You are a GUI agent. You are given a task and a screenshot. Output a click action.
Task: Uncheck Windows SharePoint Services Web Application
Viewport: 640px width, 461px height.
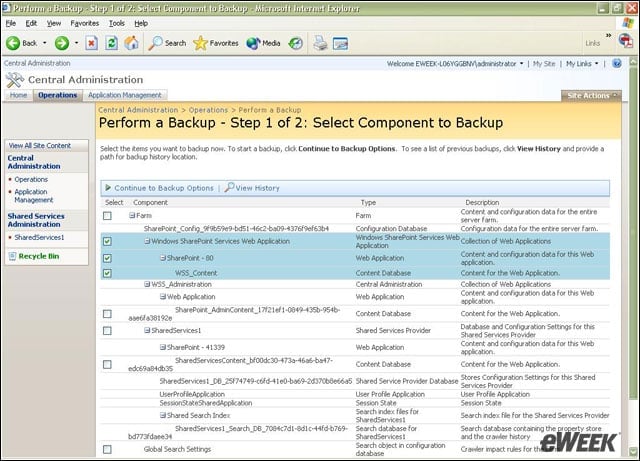click(x=107, y=241)
